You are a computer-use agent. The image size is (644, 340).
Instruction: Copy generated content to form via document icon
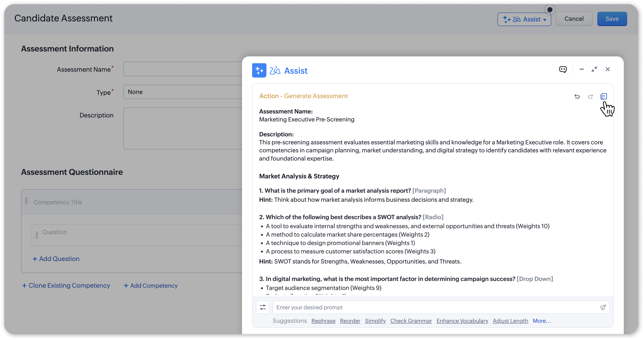[x=604, y=97]
